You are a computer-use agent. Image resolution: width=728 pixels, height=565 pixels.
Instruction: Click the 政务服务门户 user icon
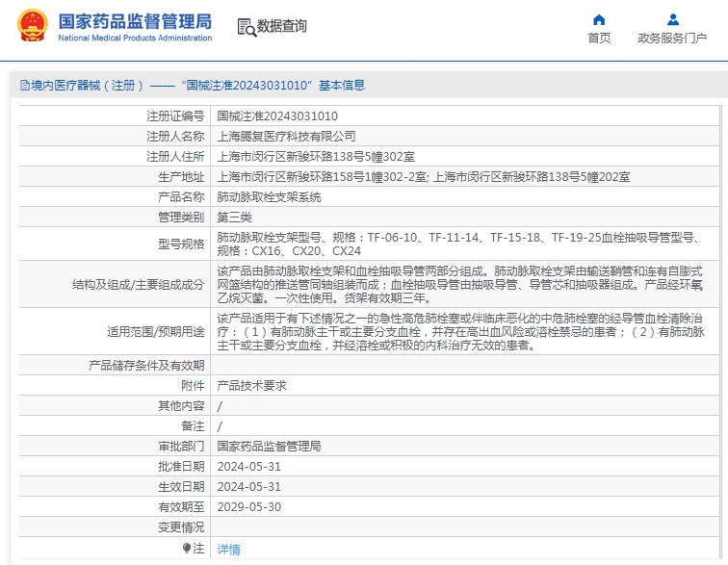click(x=673, y=20)
